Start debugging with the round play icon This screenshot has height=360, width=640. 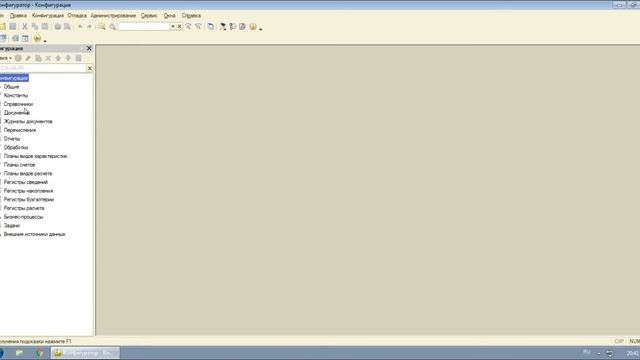click(37, 38)
